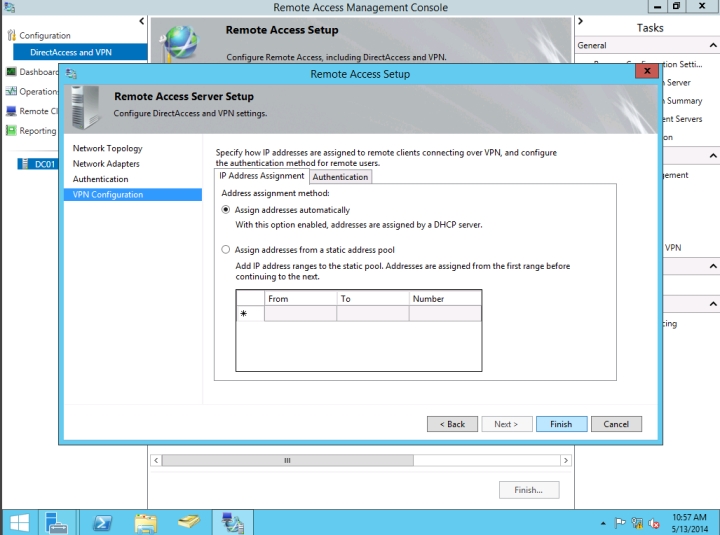This screenshot has width=720, height=535.
Task: Click Finish... button in console window
Action: [529, 490]
